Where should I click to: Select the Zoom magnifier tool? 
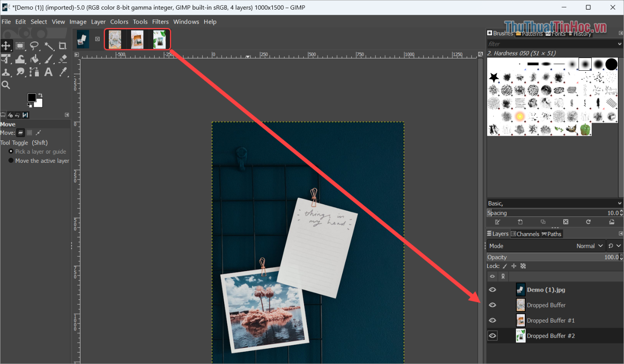coord(6,85)
